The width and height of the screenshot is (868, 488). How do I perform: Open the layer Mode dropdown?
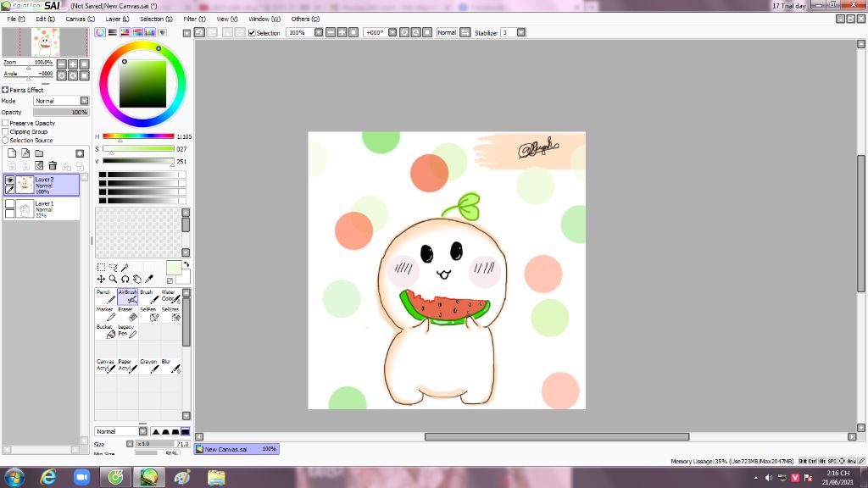(x=84, y=101)
